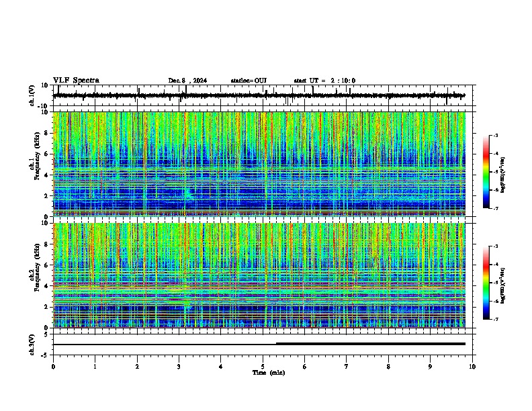The width and height of the screenshot is (532, 411).
Task: Click the "8" kHz tick on ch.1 spectrogram
Action: [x=46, y=133]
